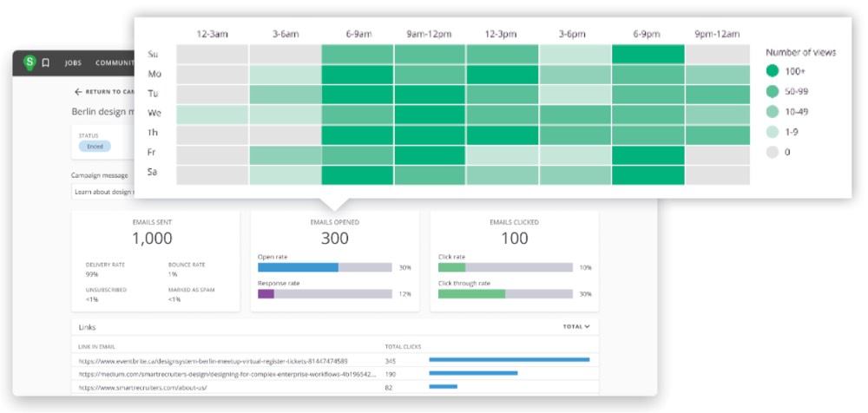868x413 pixels.
Task: Select the Wednesday 12-3am heatmap cell
Action: pyautogui.click(x=212, y=115)
